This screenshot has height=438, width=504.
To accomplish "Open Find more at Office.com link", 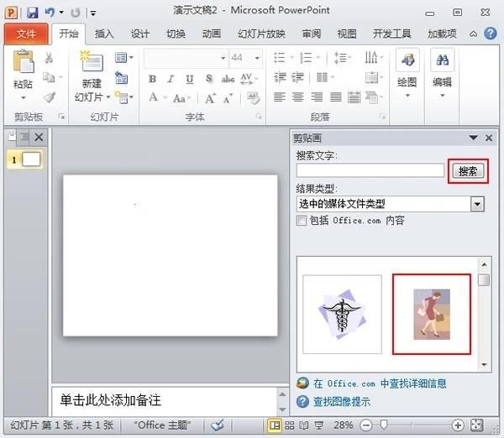I will pyautogui.click(x=380, y=383).
